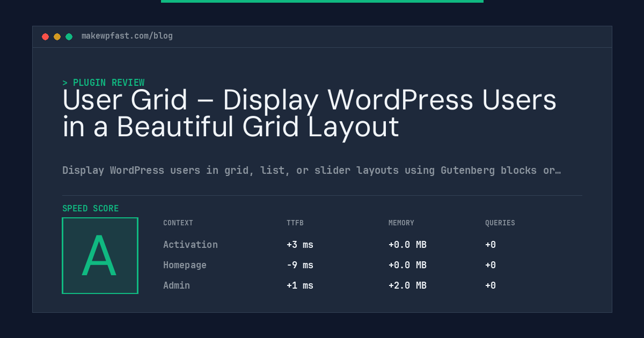Select the '> PLUGIN REVIEW' label
644x338 pixels.
pos(104,83)
